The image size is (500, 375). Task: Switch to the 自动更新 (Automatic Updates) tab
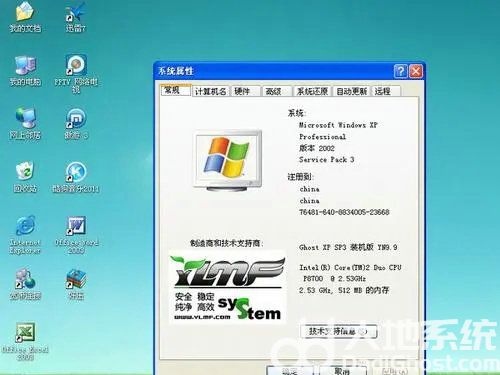coord(352,91)
